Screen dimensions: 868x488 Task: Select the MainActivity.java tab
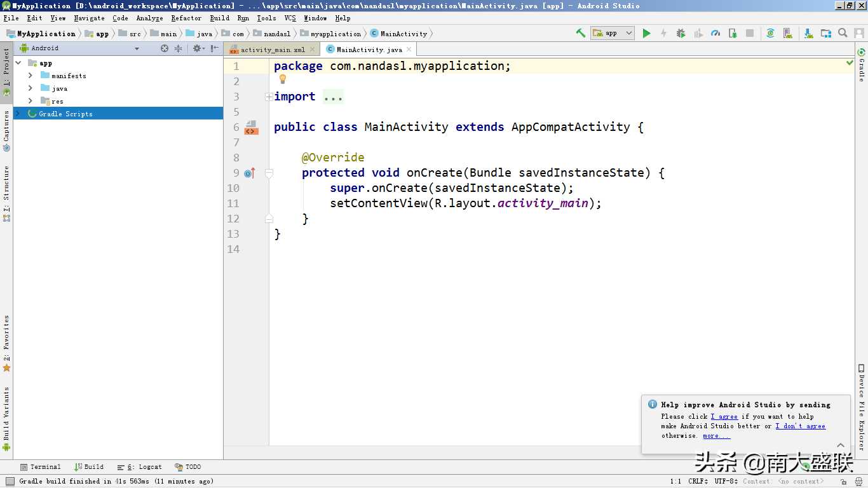[x=369, y=49]
